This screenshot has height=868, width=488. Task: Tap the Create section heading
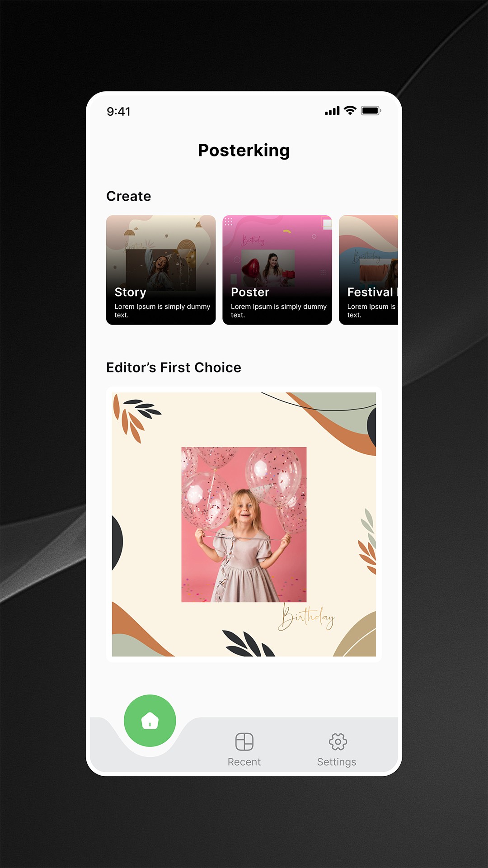(129, 196)
